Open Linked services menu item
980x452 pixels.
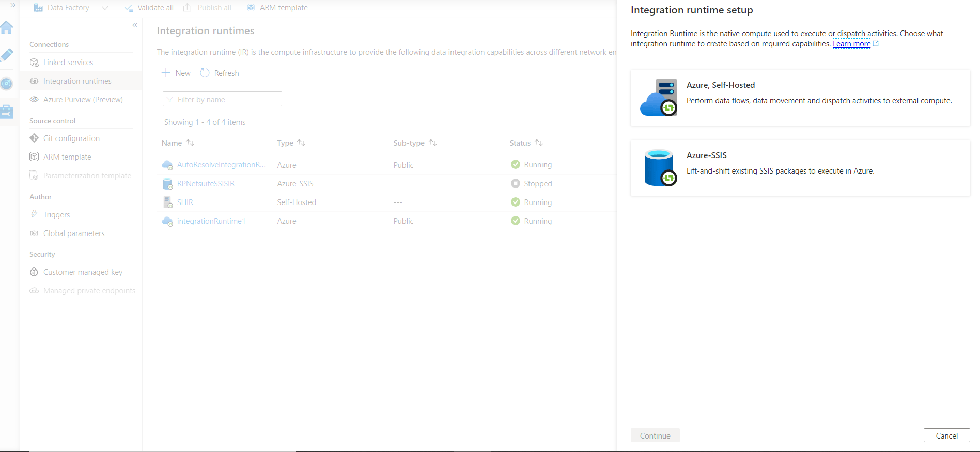click(x=68, y=63)
